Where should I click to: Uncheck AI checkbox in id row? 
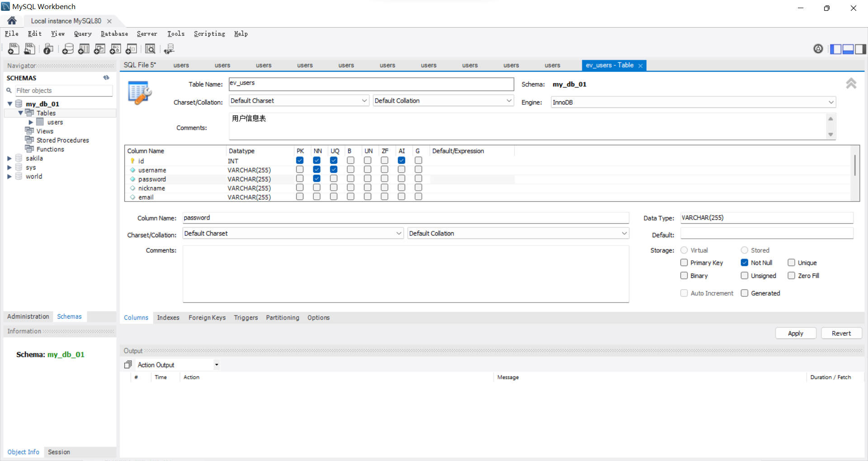coord(401,160)
